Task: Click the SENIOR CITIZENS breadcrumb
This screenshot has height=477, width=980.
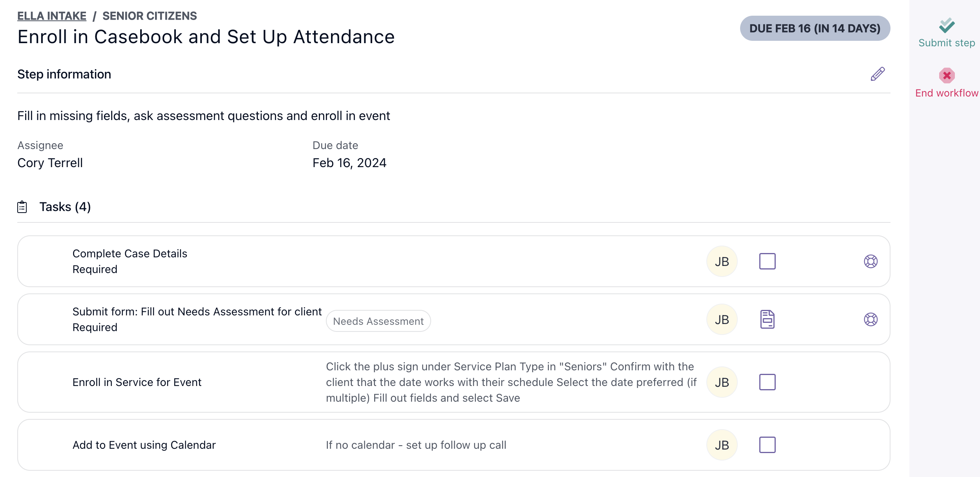Action: tap(149, 16)
